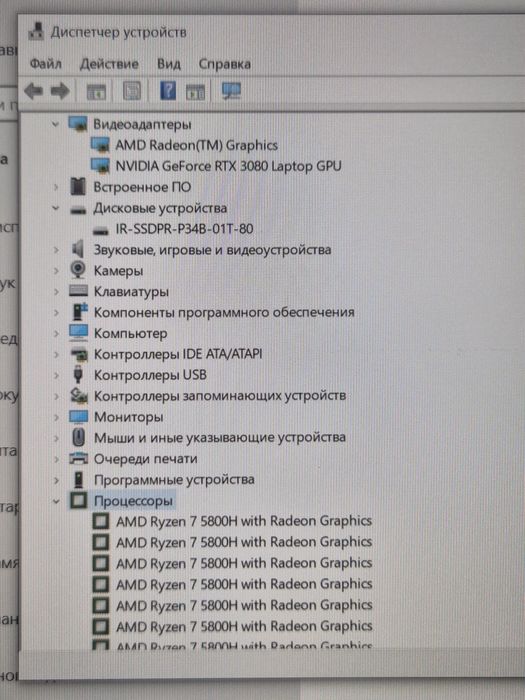Collapse the Дисковые устройства category
Screen dimensions: 525x700
pyautogui.click(x=55, y=208)
